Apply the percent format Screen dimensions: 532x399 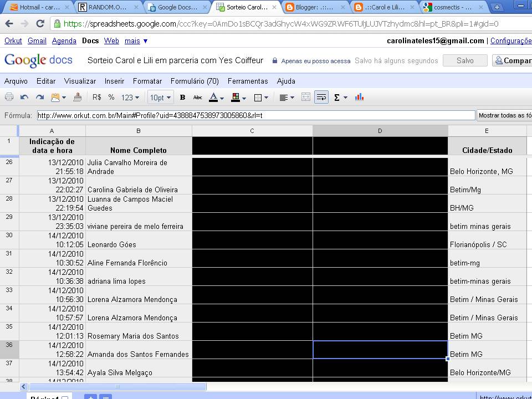tap(111, 98)
